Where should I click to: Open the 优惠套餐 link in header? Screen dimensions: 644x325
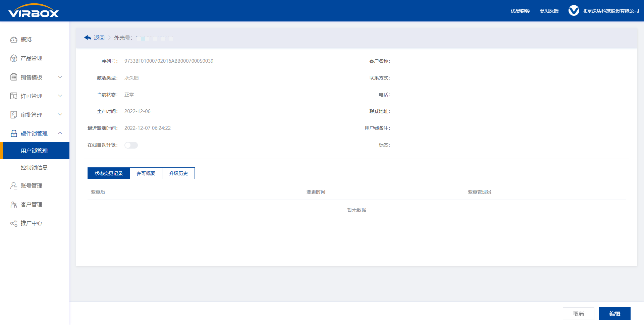pyautogui.click(x=520, y=11)
